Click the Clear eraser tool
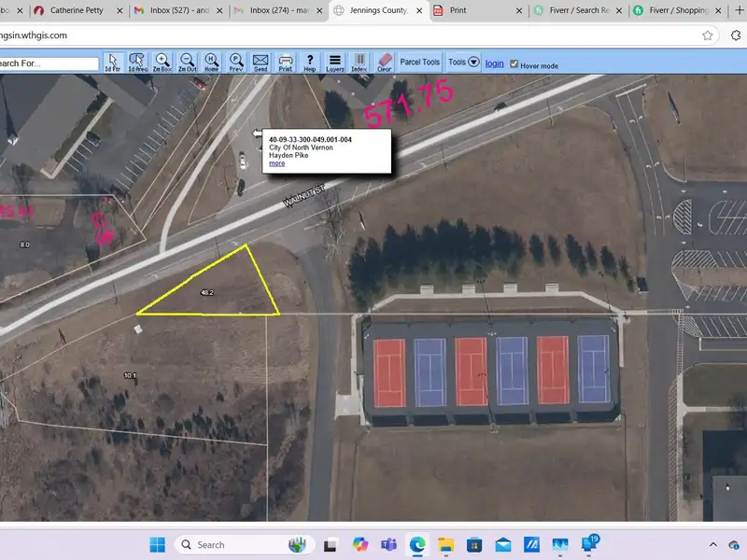This screenshot has width=747, height=560. (384, 63)
